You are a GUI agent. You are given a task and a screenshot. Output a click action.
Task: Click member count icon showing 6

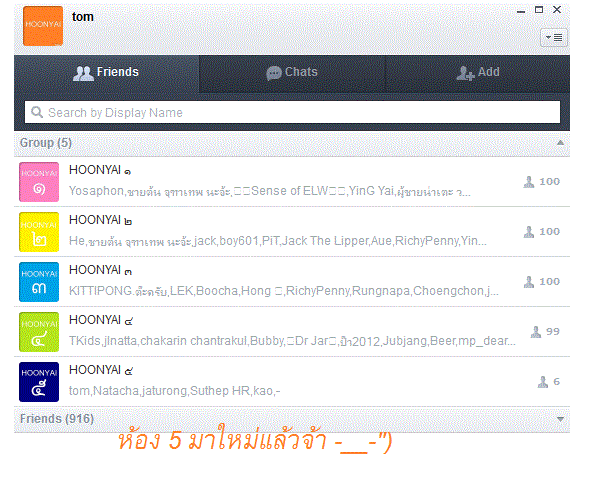tap(543, 382)
